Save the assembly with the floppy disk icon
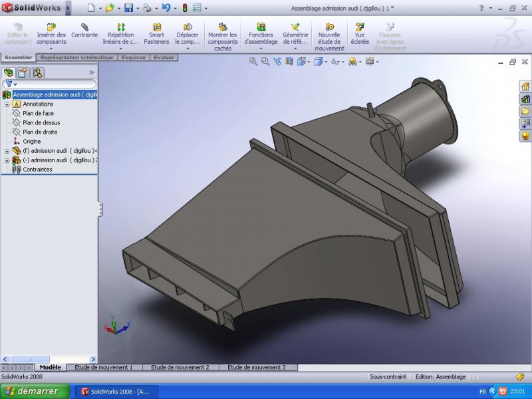 (128, 7)
